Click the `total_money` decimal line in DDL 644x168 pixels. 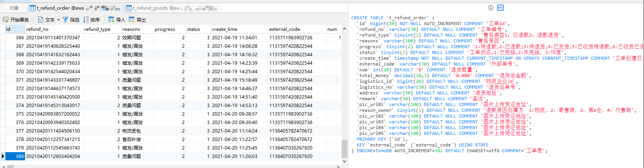click(444, 76)
